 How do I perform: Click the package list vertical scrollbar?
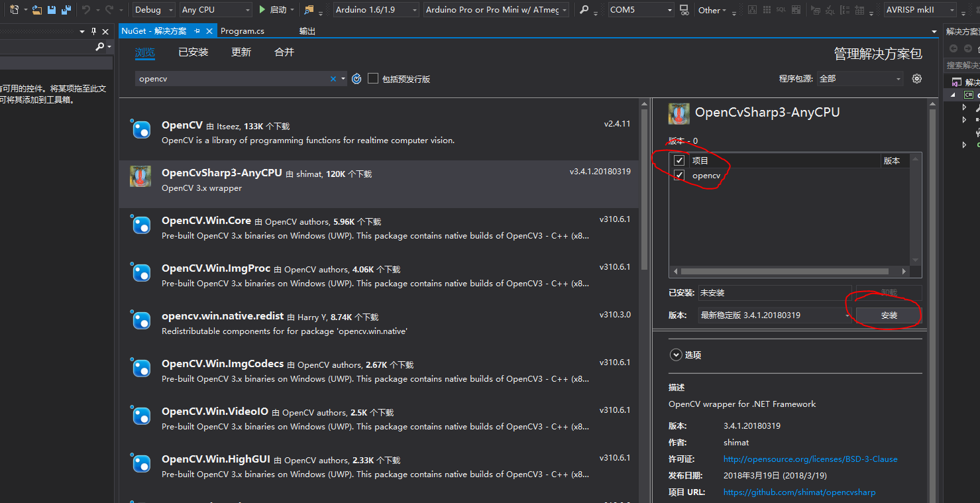(x=643, y=199)
